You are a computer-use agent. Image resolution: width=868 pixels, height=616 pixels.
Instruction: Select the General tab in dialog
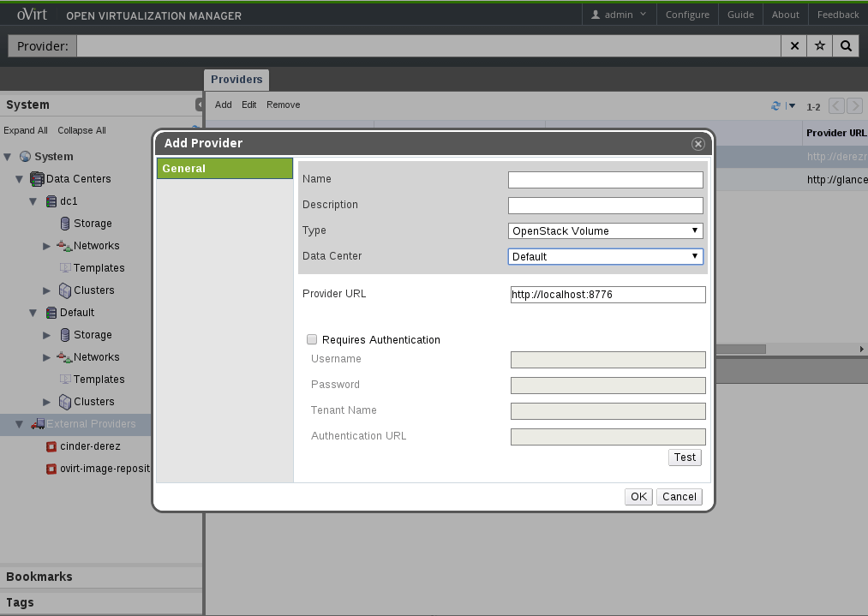pos(224,169)
